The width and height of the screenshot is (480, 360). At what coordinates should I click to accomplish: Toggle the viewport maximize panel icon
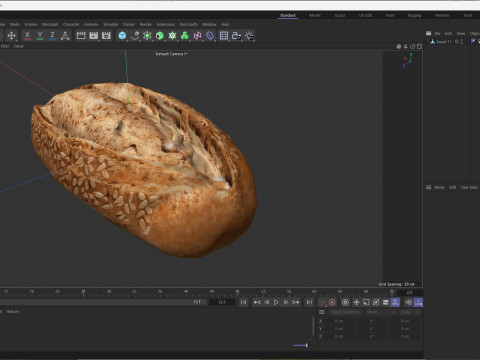point(420,46)
